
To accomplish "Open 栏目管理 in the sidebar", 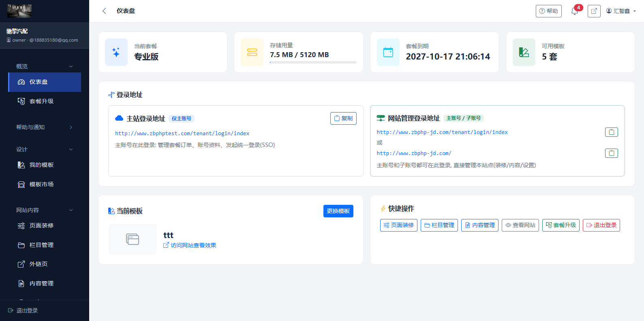I will (45, 245).
